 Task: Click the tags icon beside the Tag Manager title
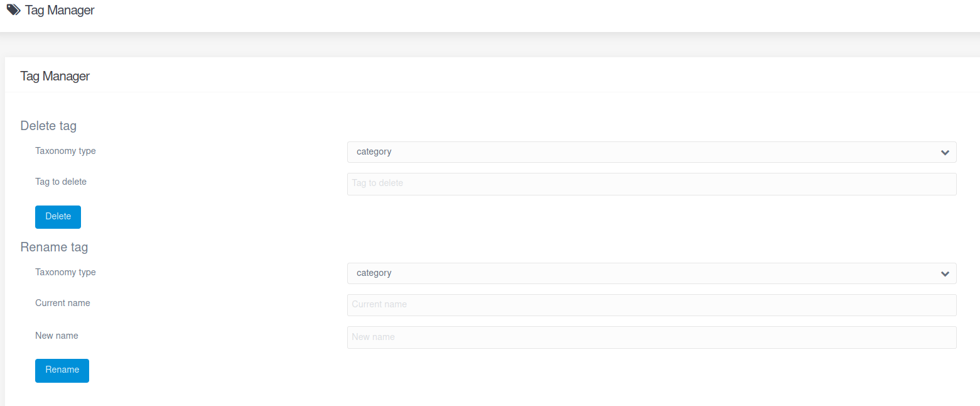(14, 9)
